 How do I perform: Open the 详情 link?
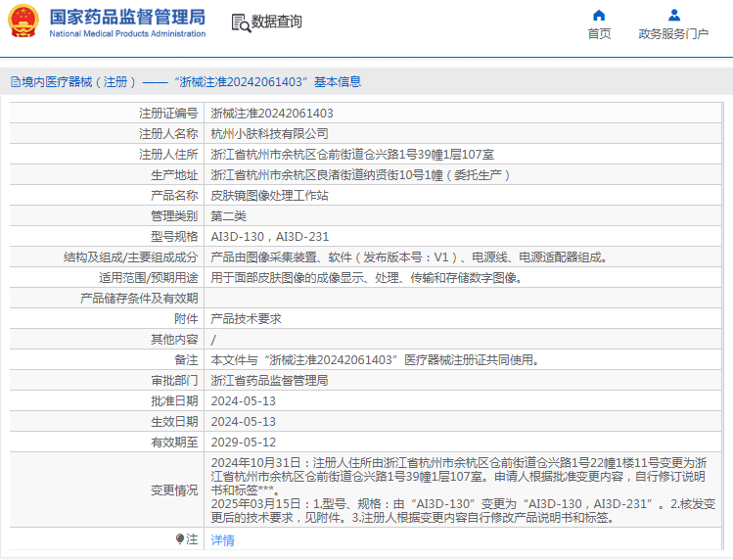click(x=222, y=539)
